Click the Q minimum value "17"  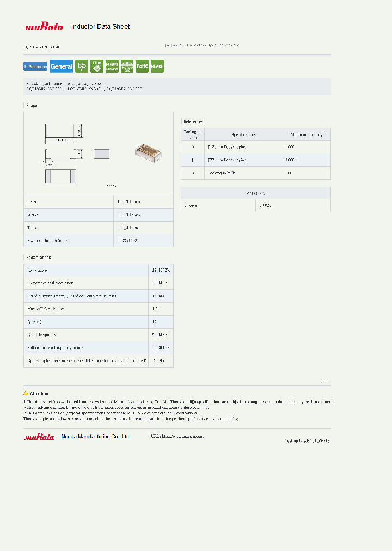click(154, 322)
